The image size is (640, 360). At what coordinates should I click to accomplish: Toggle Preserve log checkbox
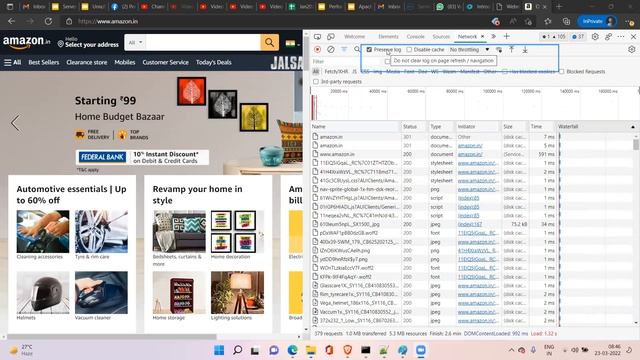[369, 49]
